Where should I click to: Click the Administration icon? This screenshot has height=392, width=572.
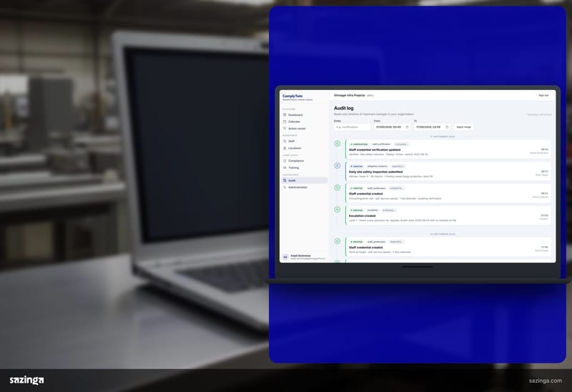click(x=285, y=187)
